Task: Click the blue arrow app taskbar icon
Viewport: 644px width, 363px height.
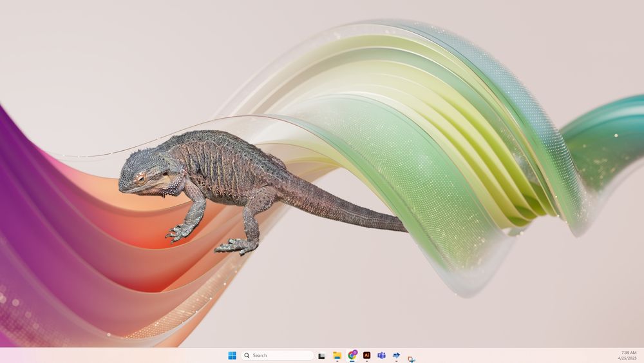Action: pyautogui.click(x=396, y=355)
